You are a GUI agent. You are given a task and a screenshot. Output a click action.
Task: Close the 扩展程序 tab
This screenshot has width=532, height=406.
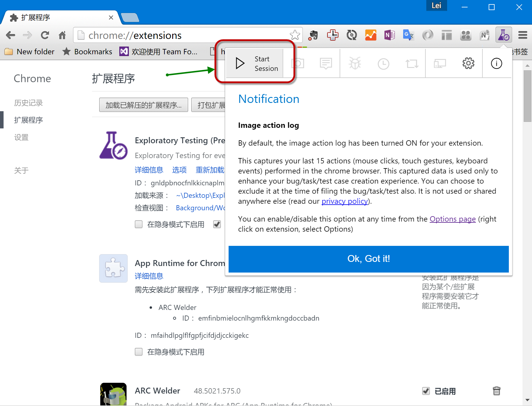111,17
